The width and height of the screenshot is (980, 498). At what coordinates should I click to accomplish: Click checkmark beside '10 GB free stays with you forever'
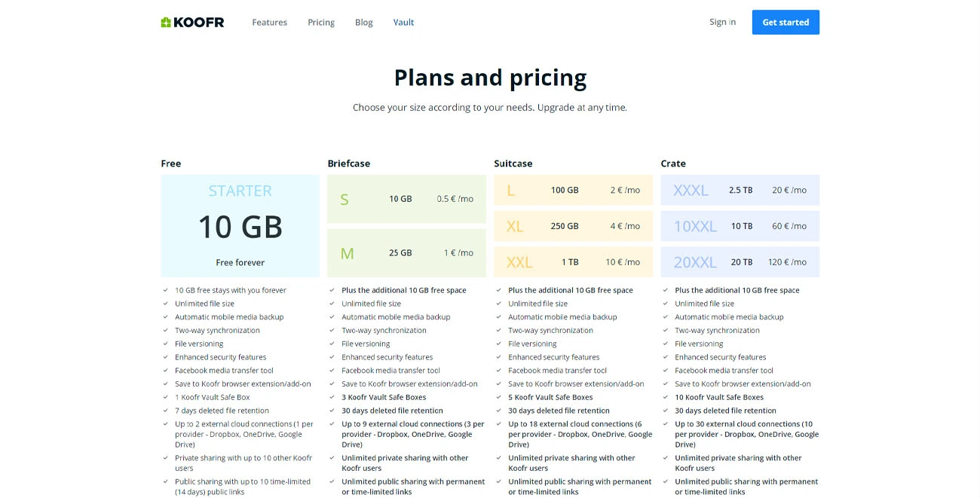166,290
